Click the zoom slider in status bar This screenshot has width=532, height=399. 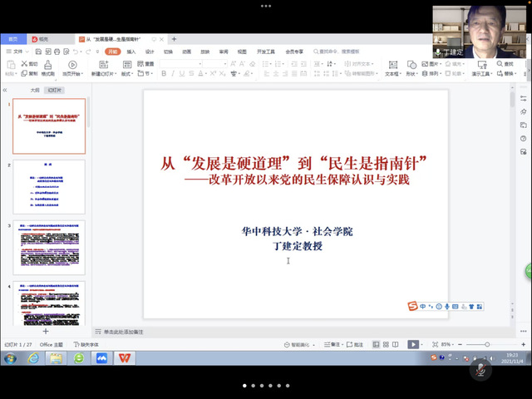point(486,344)
